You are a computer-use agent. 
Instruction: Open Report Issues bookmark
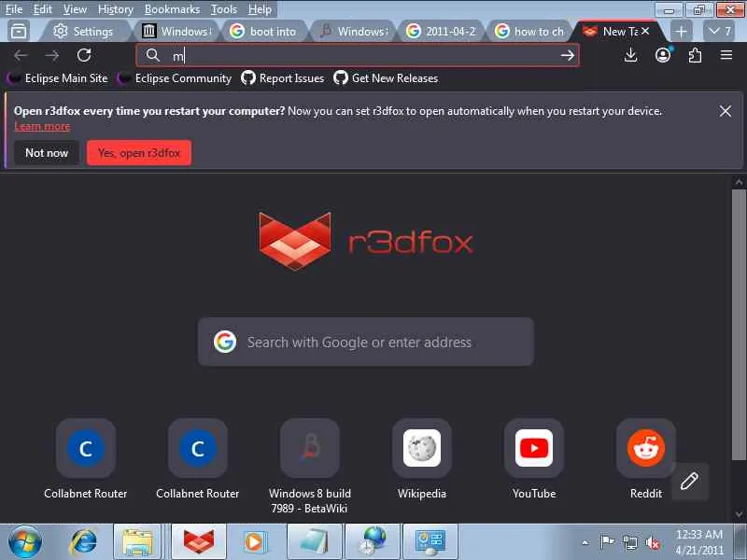coord(283,78)
